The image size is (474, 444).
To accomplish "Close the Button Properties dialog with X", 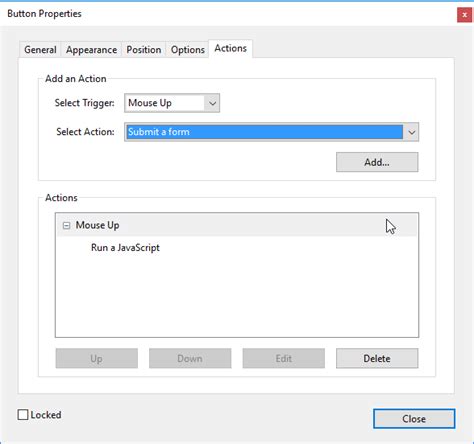I will tap(464, 15).
